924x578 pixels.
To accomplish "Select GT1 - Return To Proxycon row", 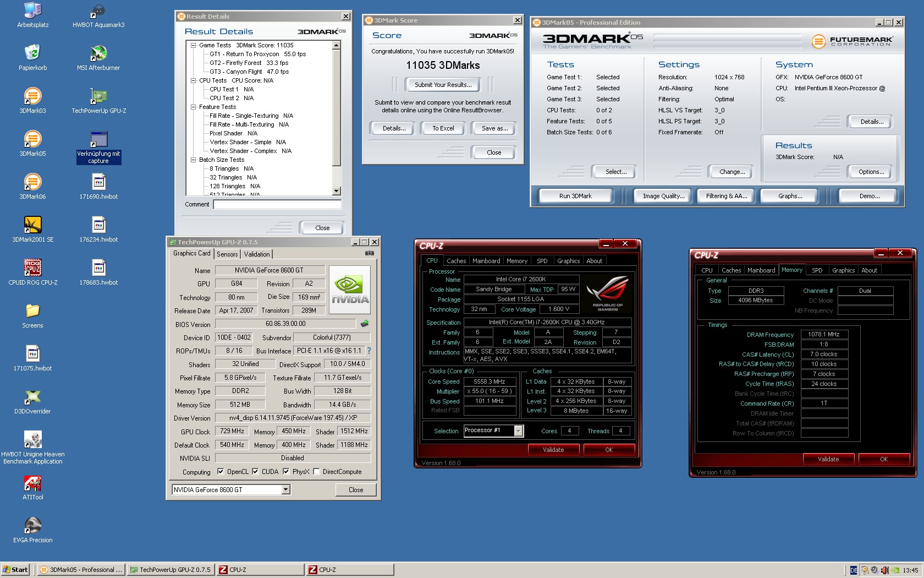I will [257, 54].
